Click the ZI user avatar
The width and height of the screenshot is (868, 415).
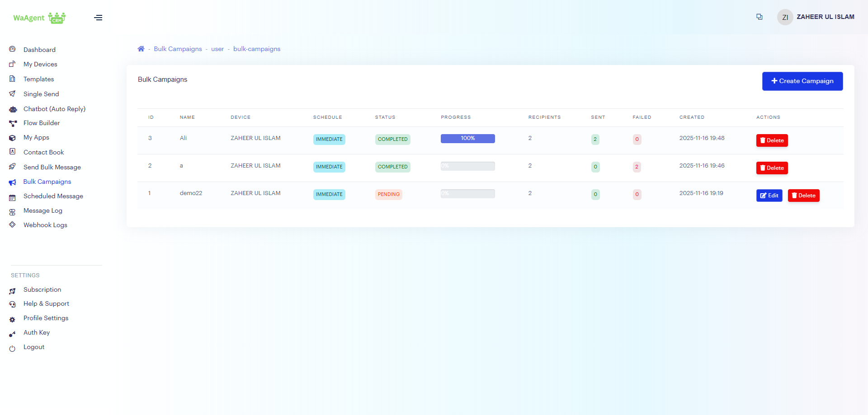[785, 17]
